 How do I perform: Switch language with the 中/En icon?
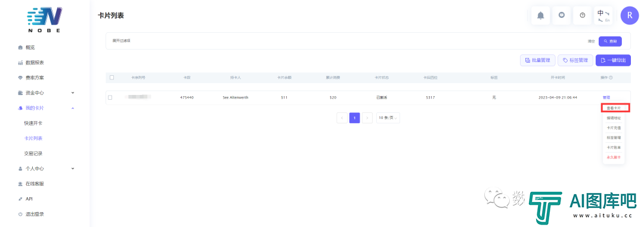point(603,16)
